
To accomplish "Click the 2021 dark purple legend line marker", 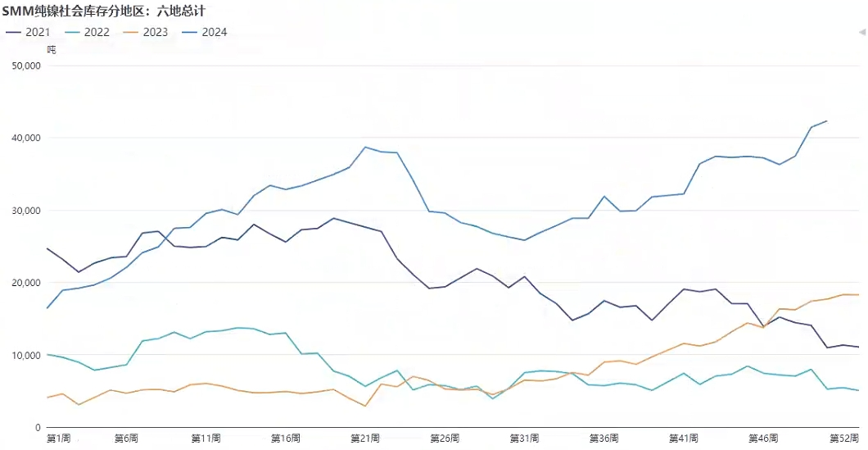I will tap(15, 32).
